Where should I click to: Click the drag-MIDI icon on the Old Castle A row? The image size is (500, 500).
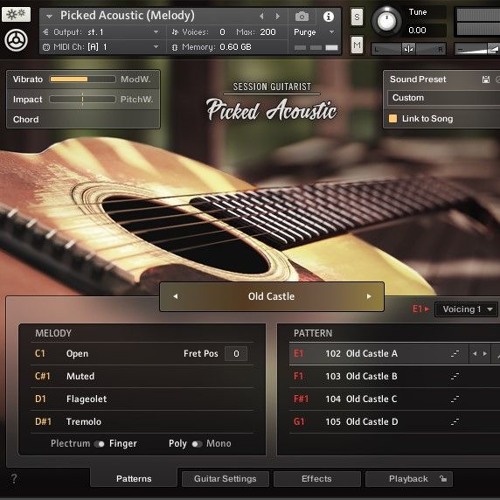455,354
